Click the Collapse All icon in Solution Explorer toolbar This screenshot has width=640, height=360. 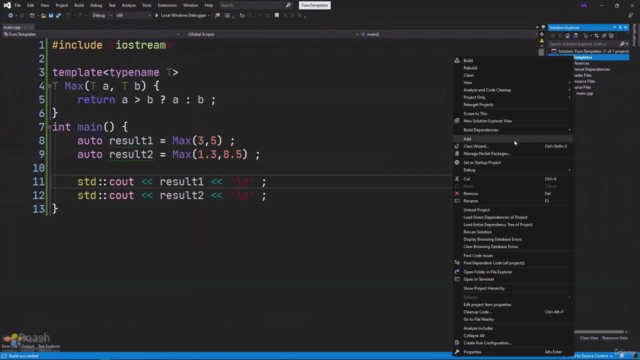[604, 36]
